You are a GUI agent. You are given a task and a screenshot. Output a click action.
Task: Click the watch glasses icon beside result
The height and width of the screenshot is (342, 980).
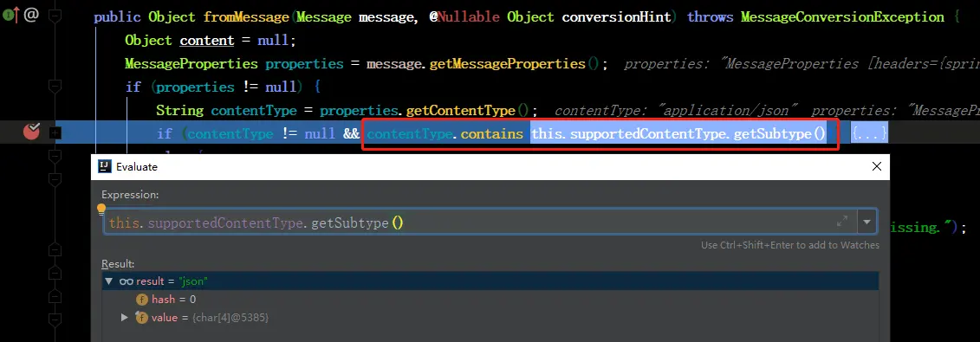(x=127, y=281)
